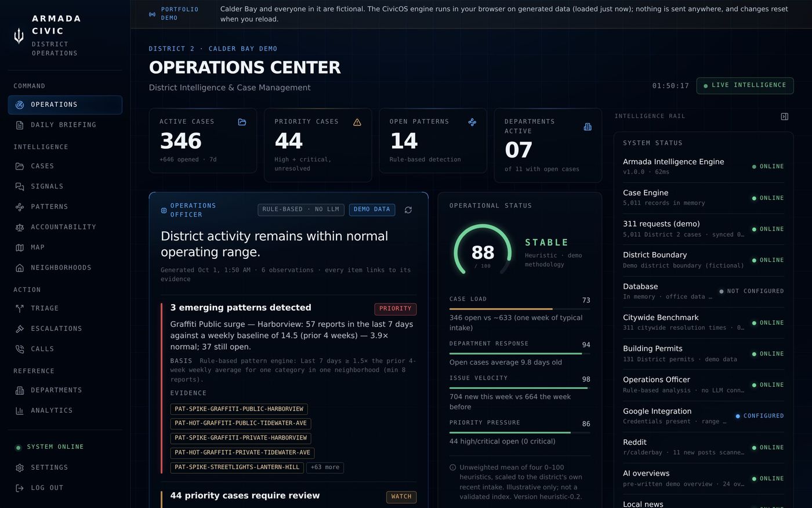This screenshot has height=508, width=812.
Task: Click the Daily Briefing document icon
Action: [20, 125]
